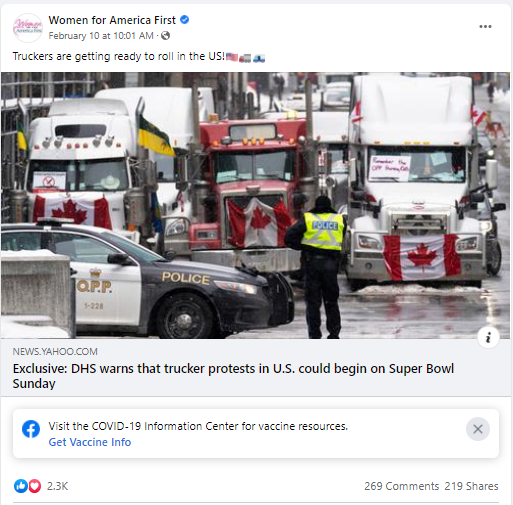Viewport: 513px width, 505px height.
Task: Click the COVID-19 Information Center banner text
Action: (198, 426)
